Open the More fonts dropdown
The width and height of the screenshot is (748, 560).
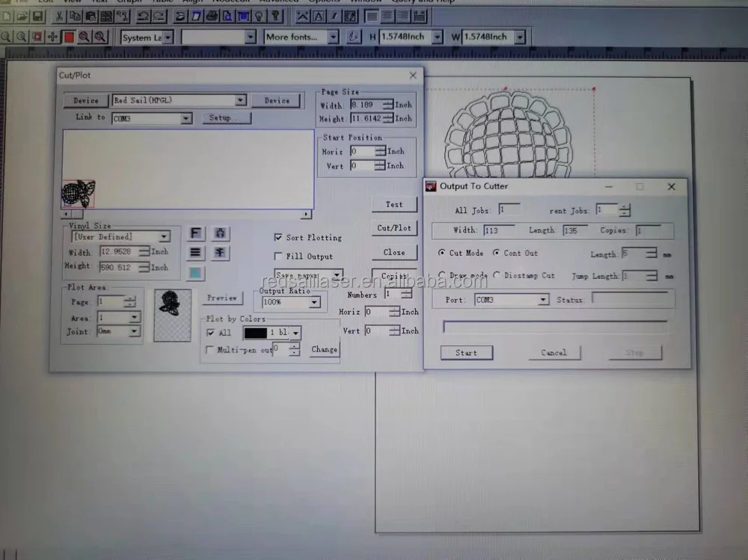332,37
